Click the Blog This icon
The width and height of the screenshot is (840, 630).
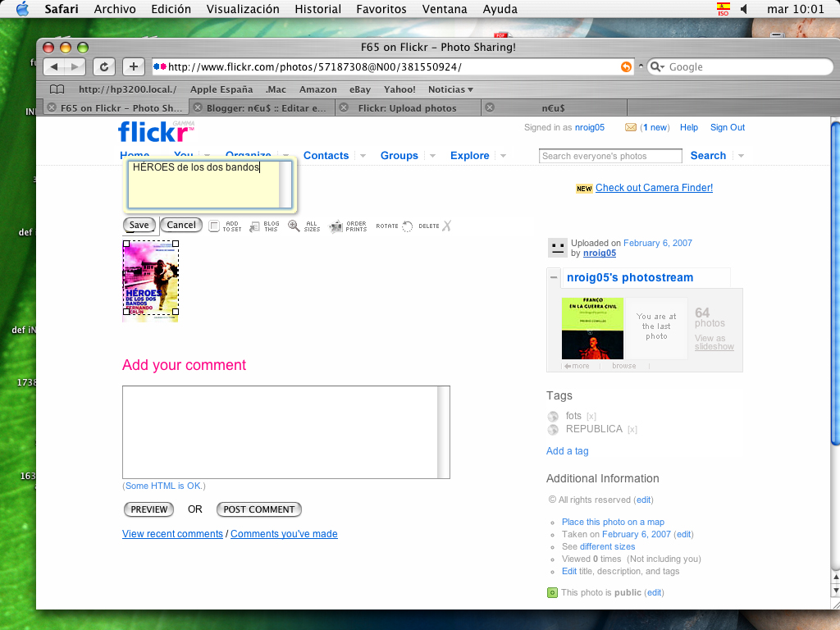point(265,226)
